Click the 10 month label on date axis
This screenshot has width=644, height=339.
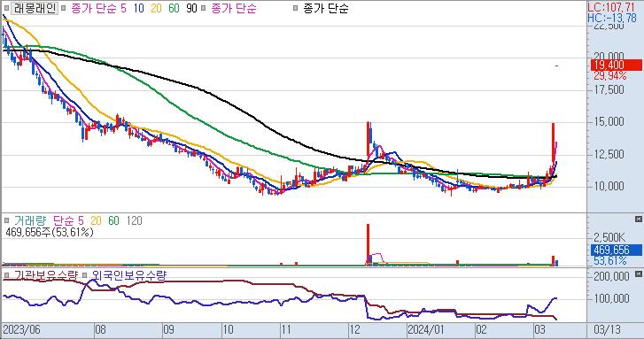[x=228, y=329]
